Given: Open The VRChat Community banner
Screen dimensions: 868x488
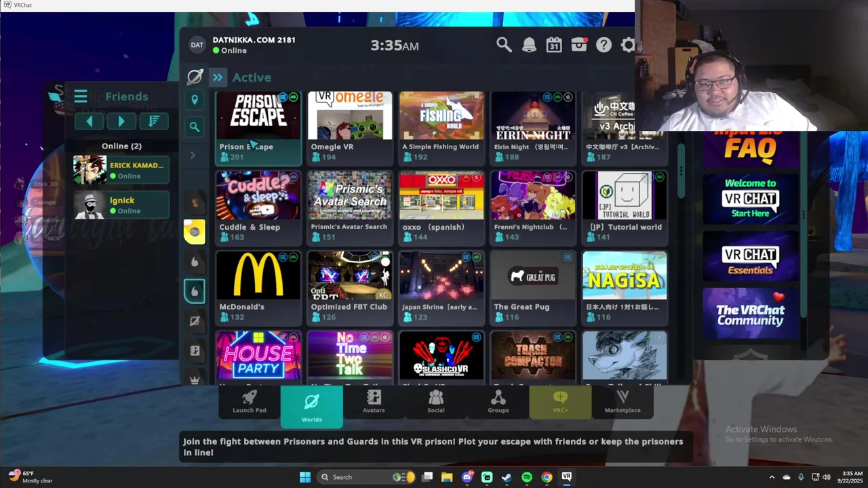Looking at the screenshot, I should pos(750,314).
